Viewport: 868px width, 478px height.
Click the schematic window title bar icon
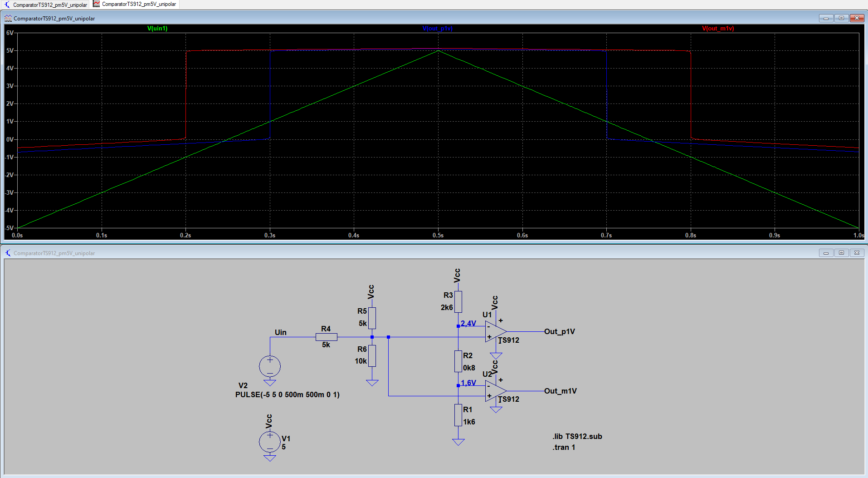[x=8, y=253]
